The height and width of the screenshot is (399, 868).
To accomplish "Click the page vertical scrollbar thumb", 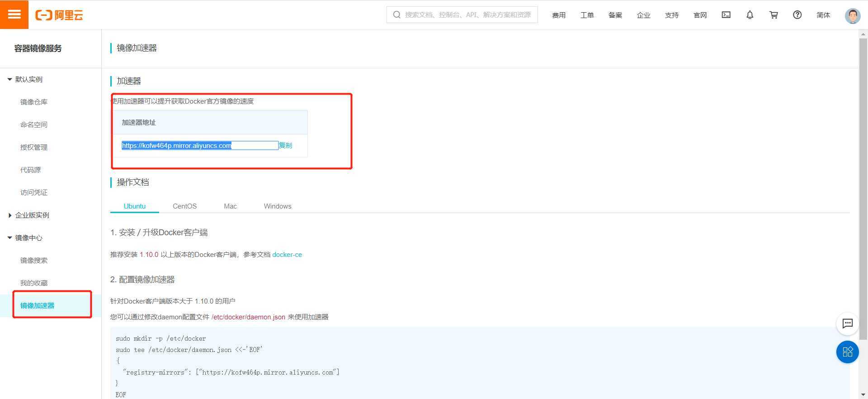I will click(863, 189).
